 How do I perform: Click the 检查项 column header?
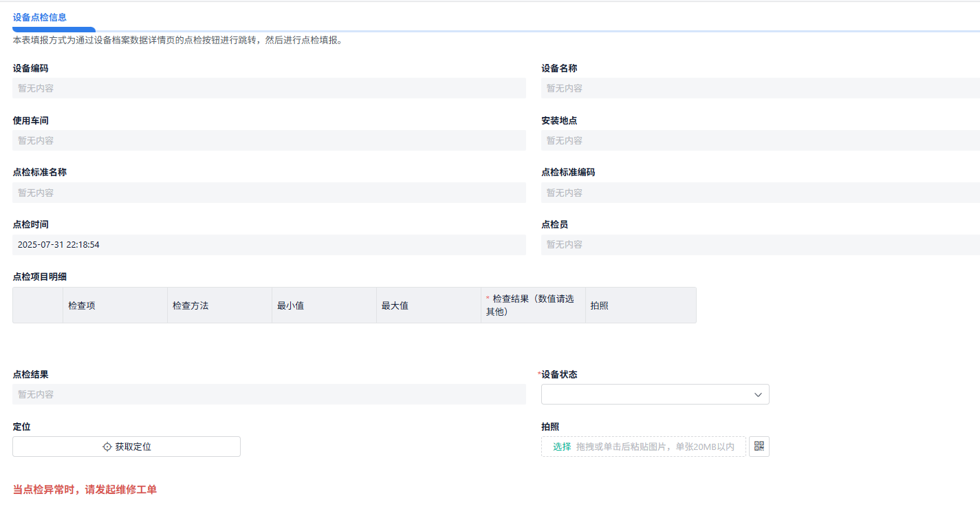115,305
